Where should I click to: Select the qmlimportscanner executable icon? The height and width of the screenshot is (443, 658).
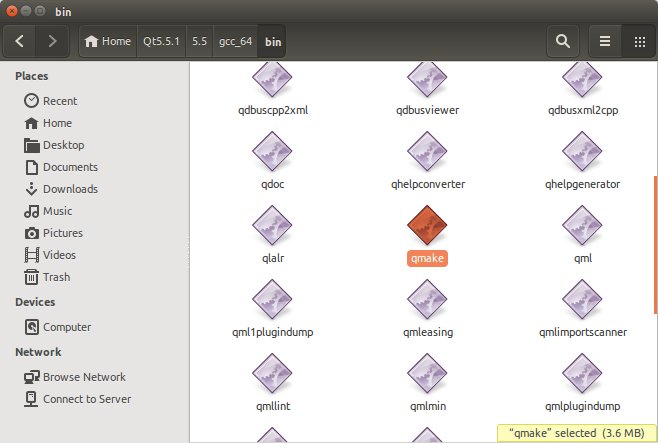(x=582, y=299)
